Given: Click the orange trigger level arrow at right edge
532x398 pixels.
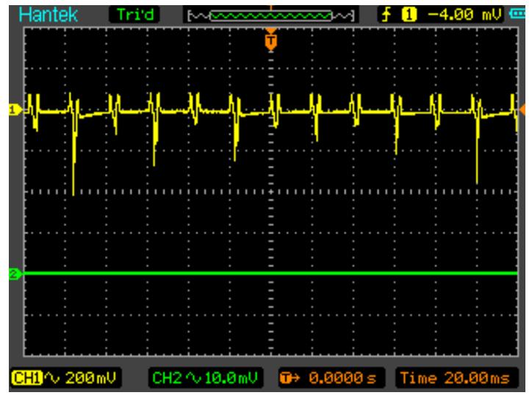Looking at the screenshot, I should pyautogui.click(x=522, y=110).
